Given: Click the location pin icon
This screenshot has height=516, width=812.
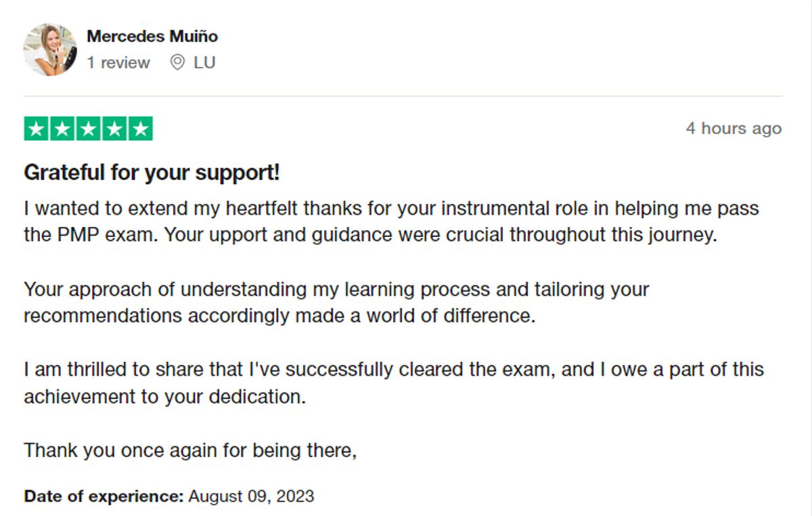Looking at the screenshot, I should (177, 63).
